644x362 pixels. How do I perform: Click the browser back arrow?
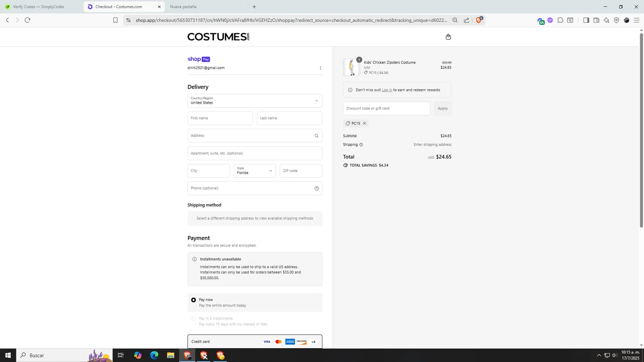(7, 20)
